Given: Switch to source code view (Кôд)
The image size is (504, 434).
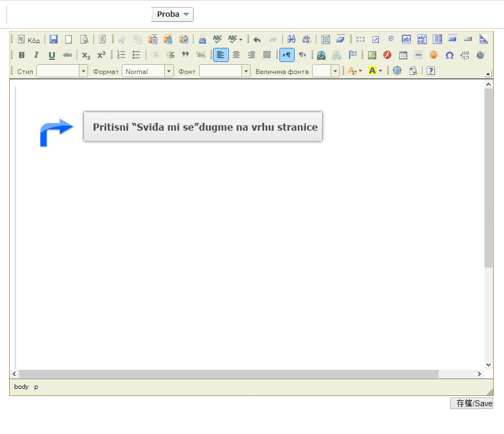Looking at the screenshot, I should pyautogui.click(x=29, y=40).
